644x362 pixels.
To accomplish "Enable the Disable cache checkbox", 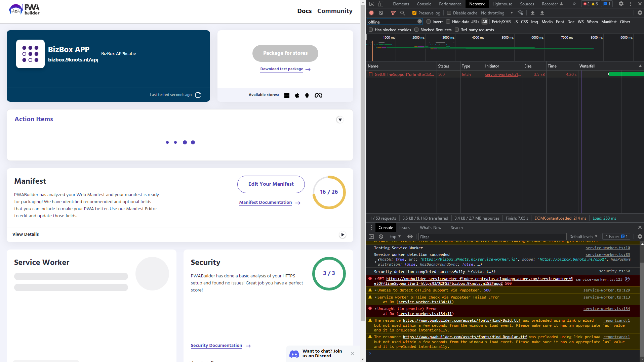I will [x=449, y=13].
